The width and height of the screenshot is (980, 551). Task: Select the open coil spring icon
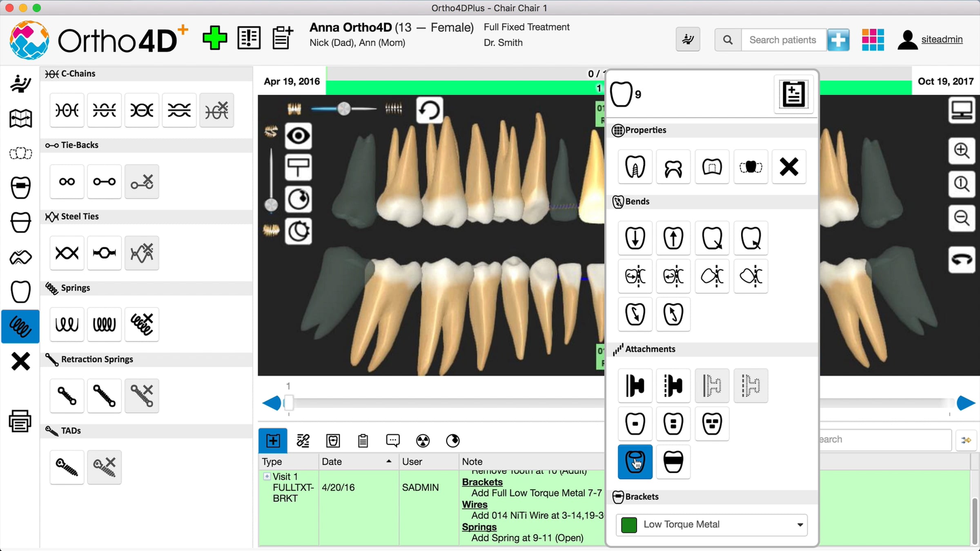tap(67, 324)
